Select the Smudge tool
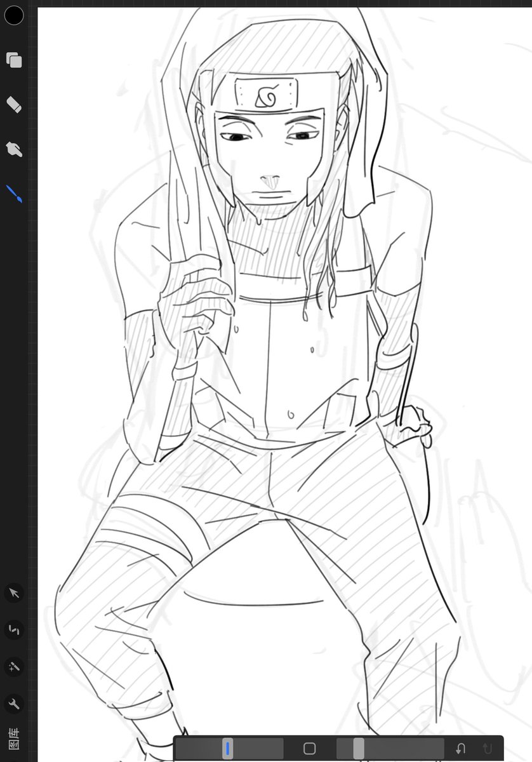532x762 pixels. point(14,149)
